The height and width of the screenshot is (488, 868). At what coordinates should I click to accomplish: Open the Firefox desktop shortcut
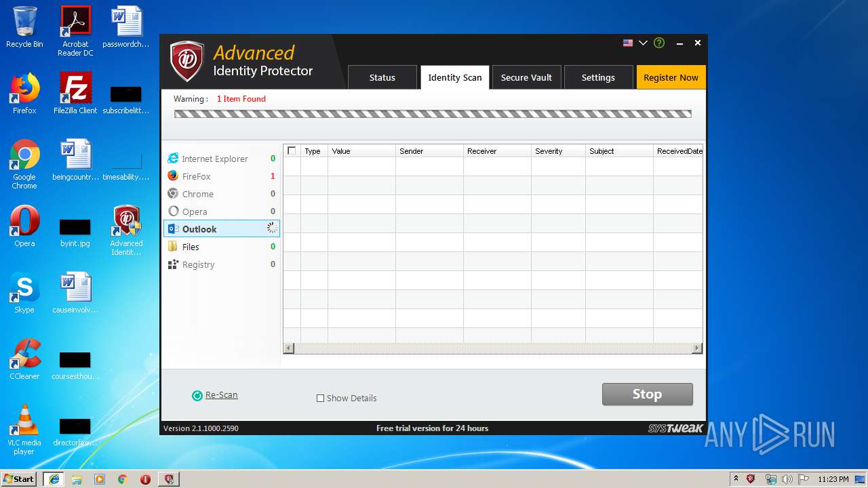coord(24,93)
